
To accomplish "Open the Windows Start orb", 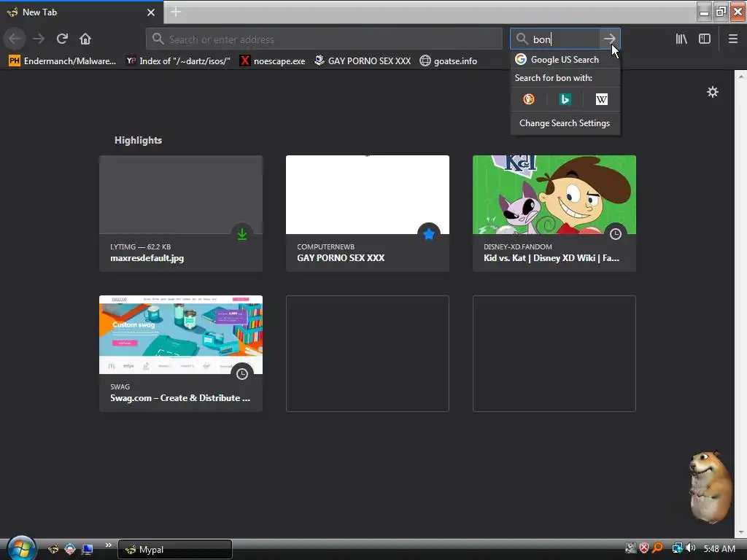I will pyautogui.click(x=21, y=548).
